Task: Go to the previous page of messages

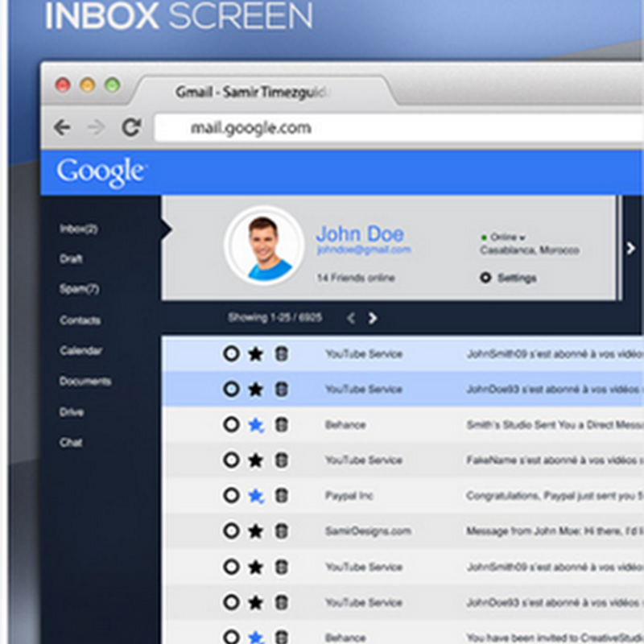Action: click(351, 318)
